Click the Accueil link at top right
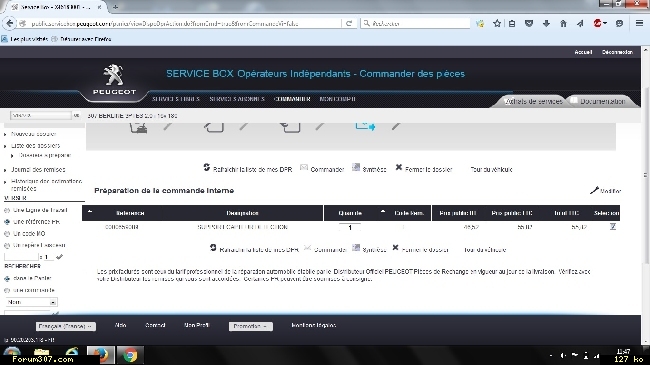This screenshot has height=365, width=650. [583, 52]
